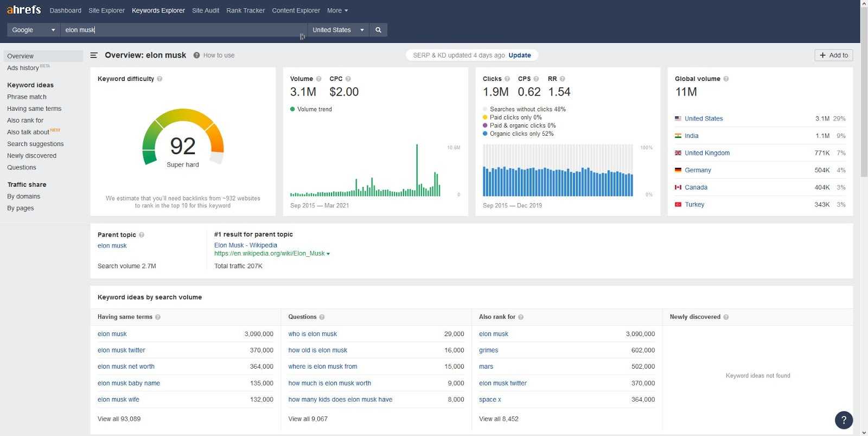868x436 pixels.
Task: Click View all 93,089 link
Action: (119, 419)
